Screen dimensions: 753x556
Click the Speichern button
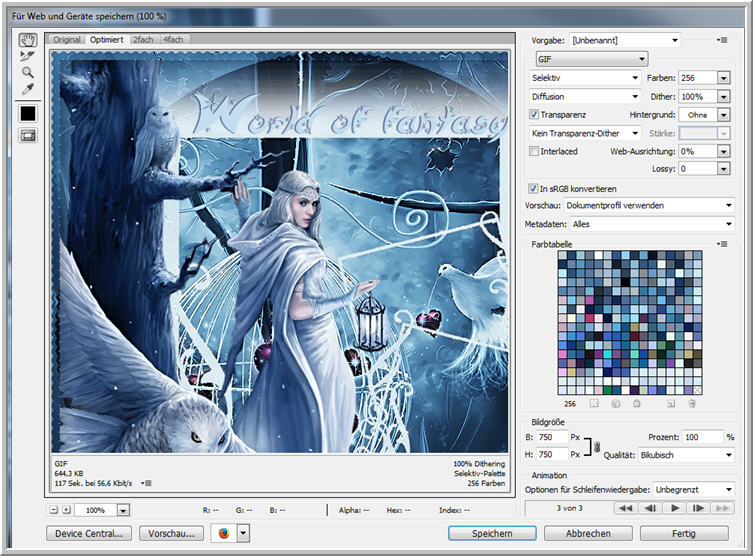(492, 533)
